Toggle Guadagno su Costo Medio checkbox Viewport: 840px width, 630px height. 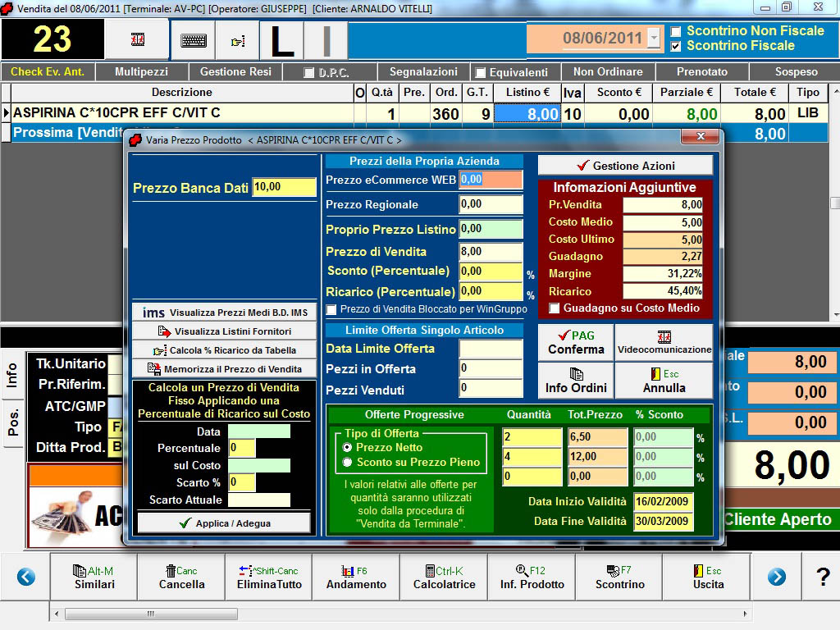coord(555,308)
